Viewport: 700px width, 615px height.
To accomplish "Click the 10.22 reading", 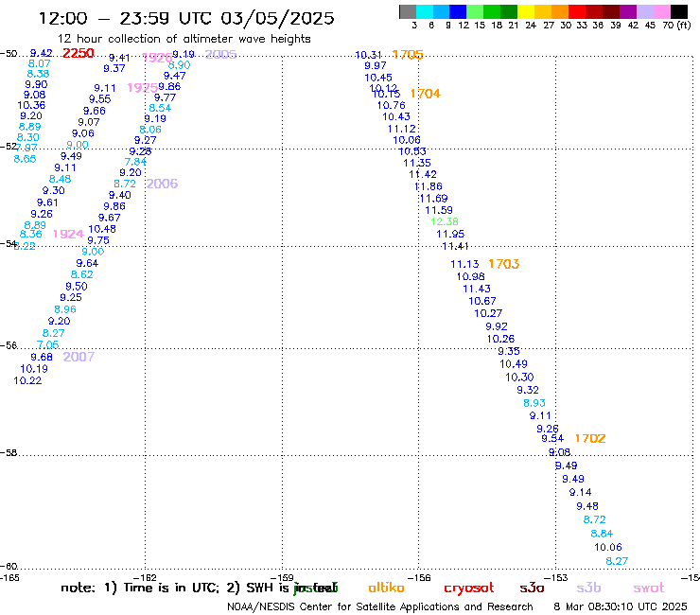I will click(27, 381).
